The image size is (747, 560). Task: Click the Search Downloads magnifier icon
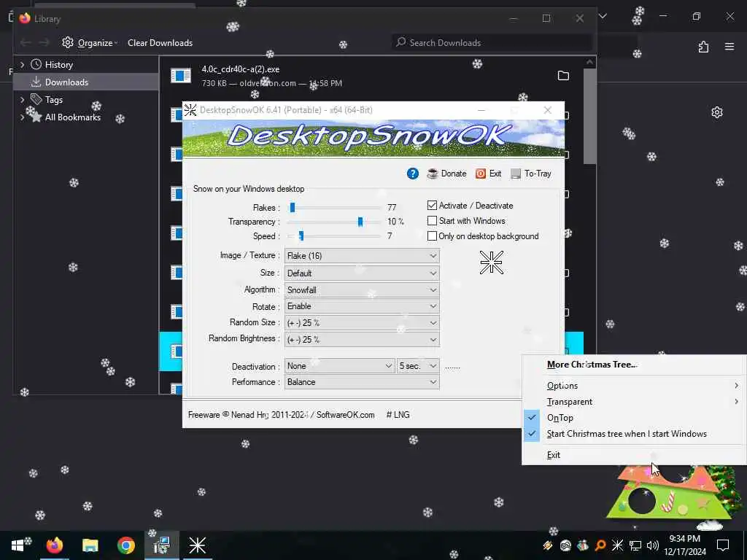coord(401,42)
